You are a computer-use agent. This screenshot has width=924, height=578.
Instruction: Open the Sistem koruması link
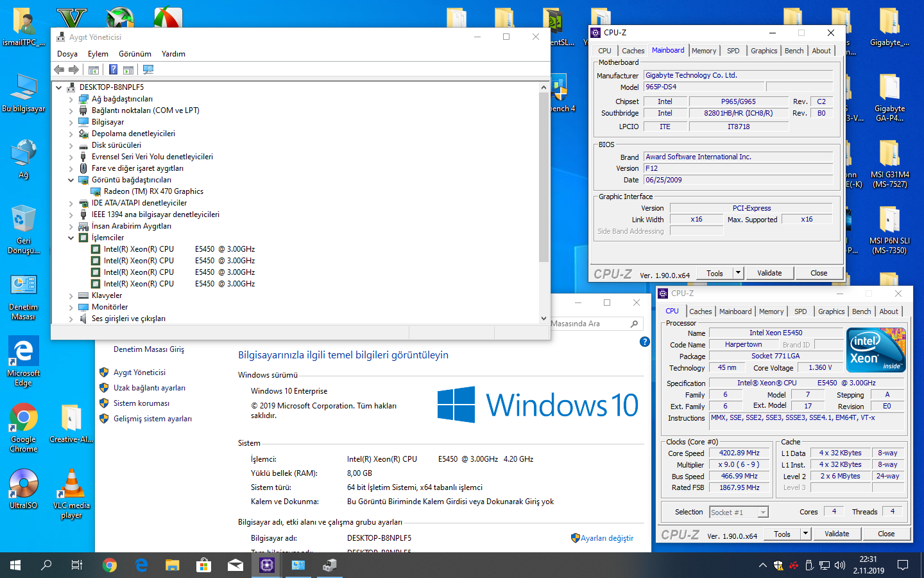[142, 403]
